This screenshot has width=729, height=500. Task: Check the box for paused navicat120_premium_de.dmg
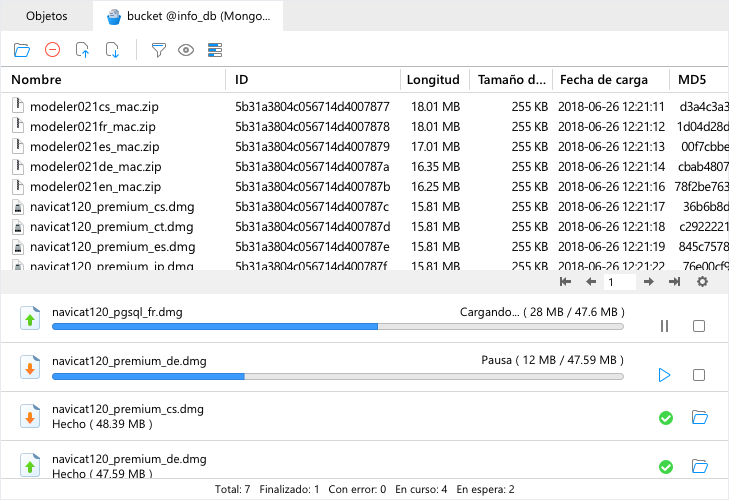point(699,375)
